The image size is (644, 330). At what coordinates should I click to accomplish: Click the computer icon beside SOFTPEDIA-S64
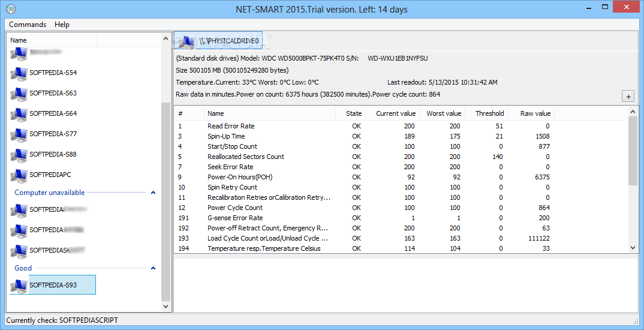19,114
